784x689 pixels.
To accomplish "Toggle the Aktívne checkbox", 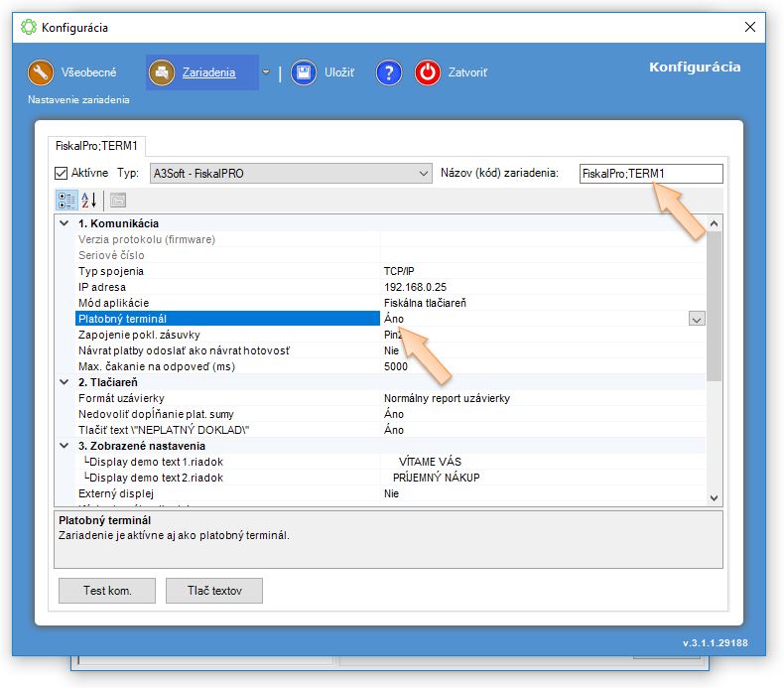I will (62, 173).
